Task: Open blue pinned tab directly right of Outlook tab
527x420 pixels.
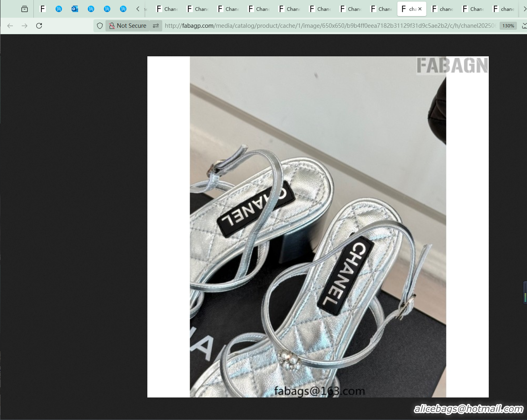Action: 91,9
